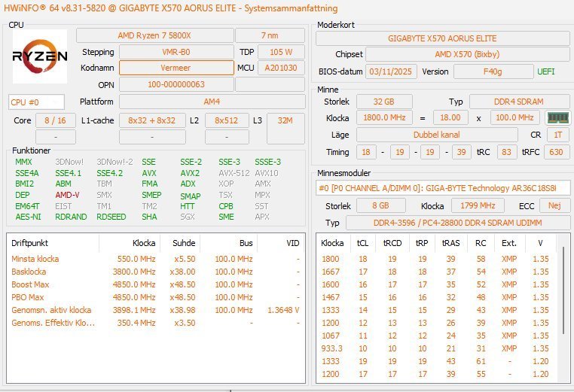Click the tCL column header in memory table
This screenshot has width=574, height=392.
pyautogui.click(x=363, y=244)
